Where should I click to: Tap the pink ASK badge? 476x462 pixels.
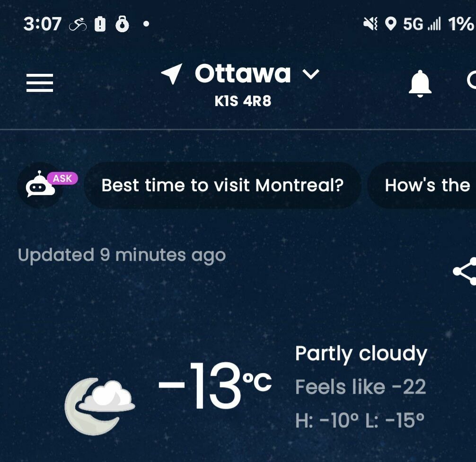click(x=62, y=178)
